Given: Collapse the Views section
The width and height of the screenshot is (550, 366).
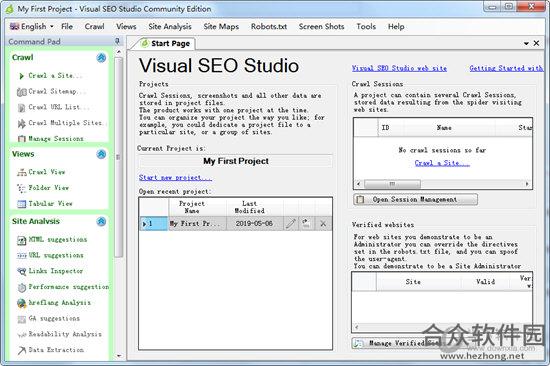Looking at the screenshot, I should coord(101,154).
